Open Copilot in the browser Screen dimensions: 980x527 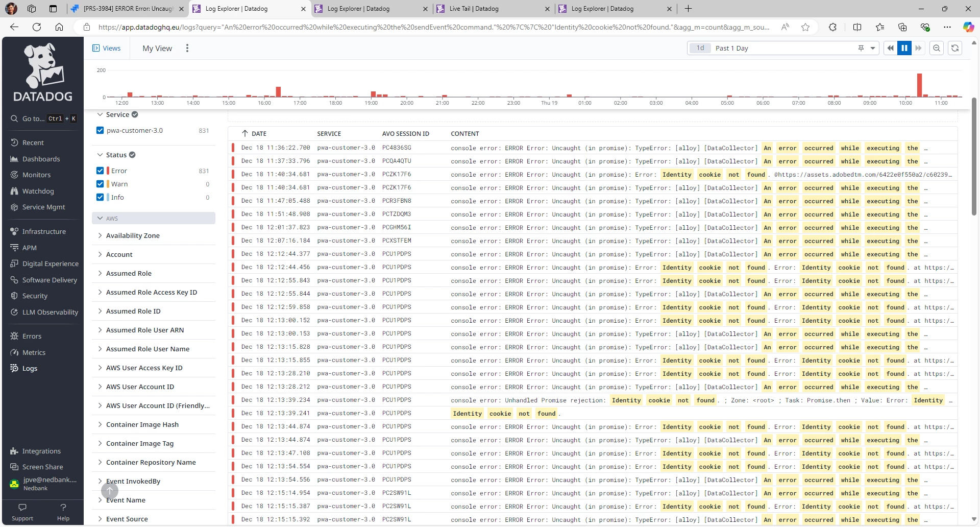tap(968, 27)
